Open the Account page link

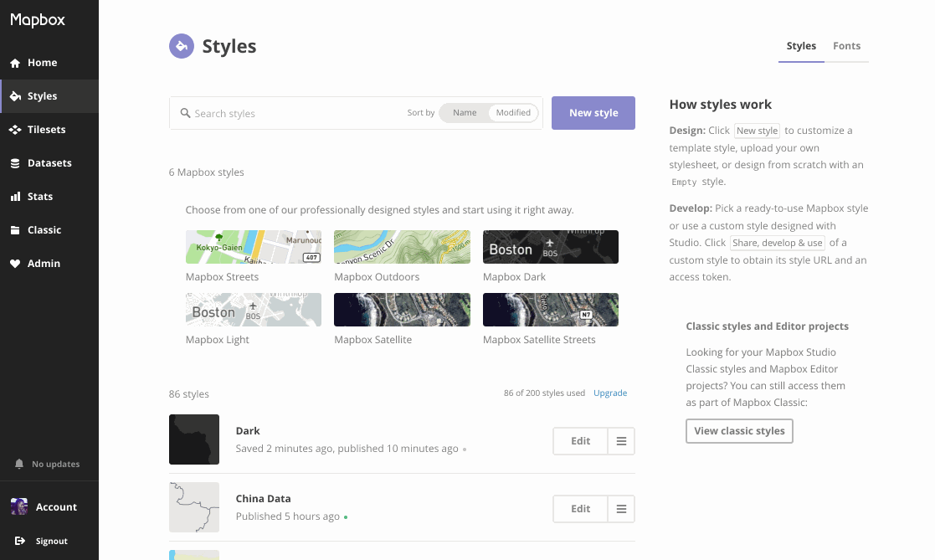tap(56, 507)
